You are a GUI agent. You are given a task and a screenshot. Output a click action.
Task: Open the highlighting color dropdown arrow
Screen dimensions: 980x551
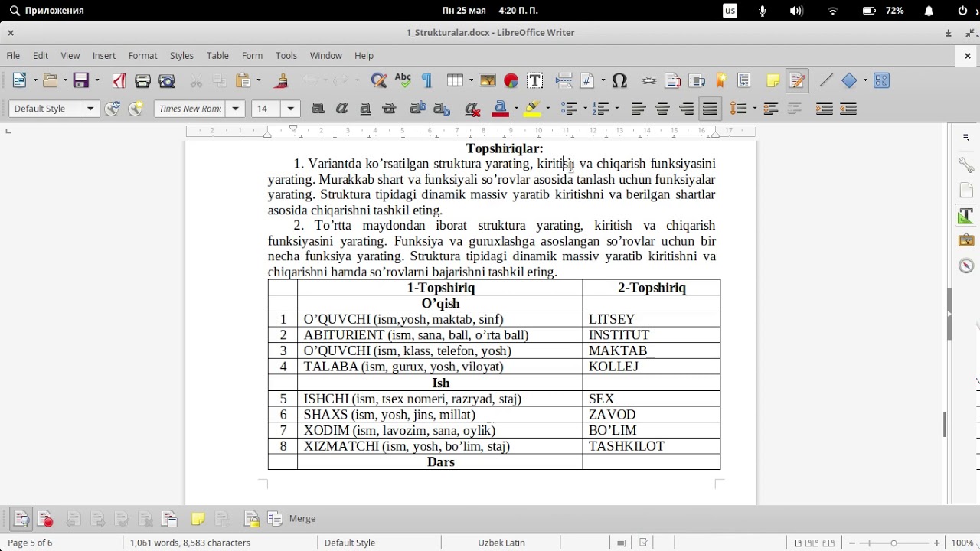(x=547, y=109)
